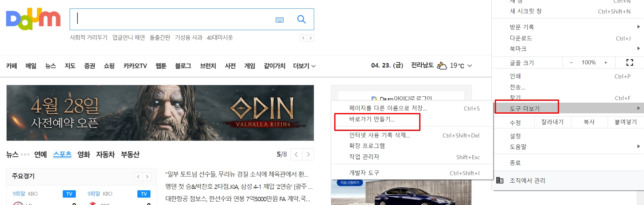Open the 쇼핑 service link

click(x=109, y=66)
